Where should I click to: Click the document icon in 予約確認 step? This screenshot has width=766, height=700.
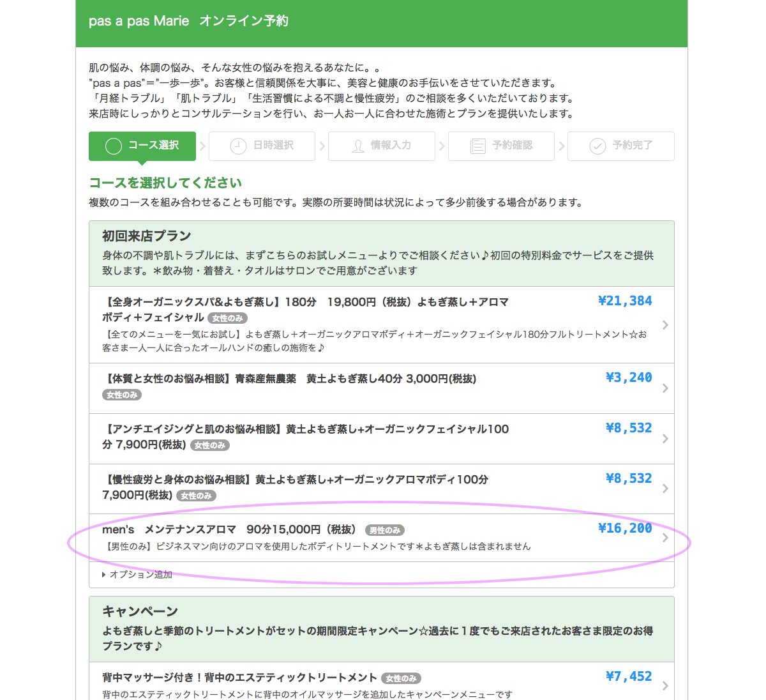point(477,146)
